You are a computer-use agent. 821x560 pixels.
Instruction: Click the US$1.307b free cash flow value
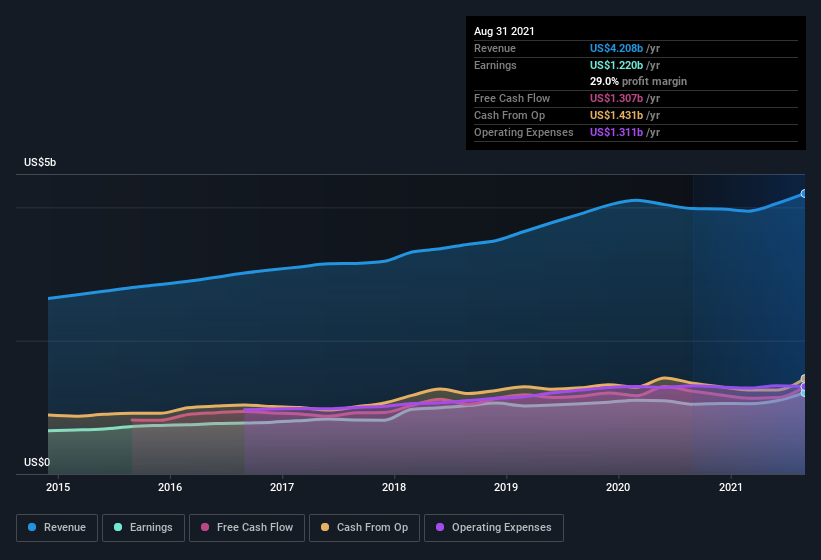pos(616,98)
